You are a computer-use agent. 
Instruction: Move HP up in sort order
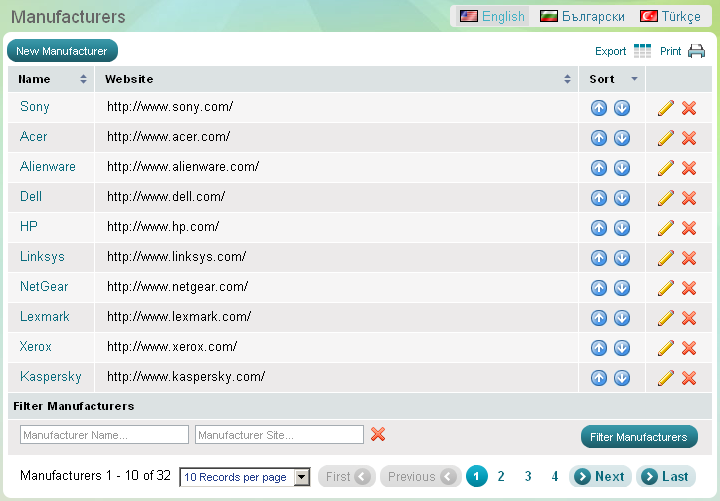[599, 228]
